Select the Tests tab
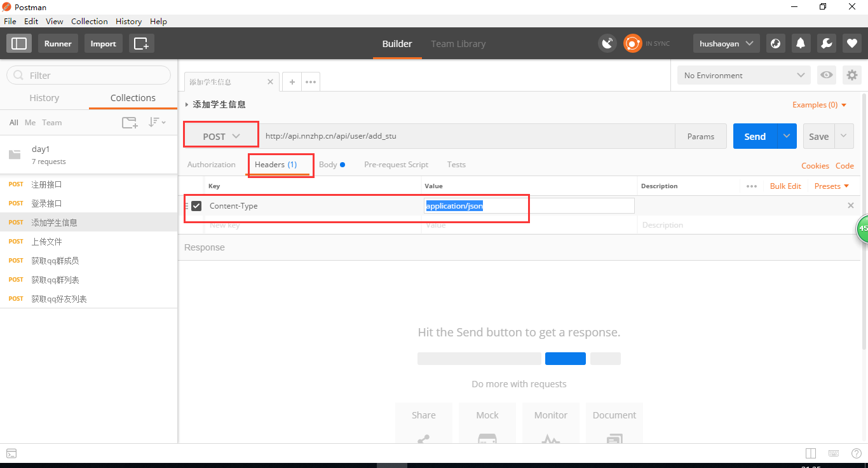Screen dimensions: 868x468 pyautogui.click(x=456, y=164)
